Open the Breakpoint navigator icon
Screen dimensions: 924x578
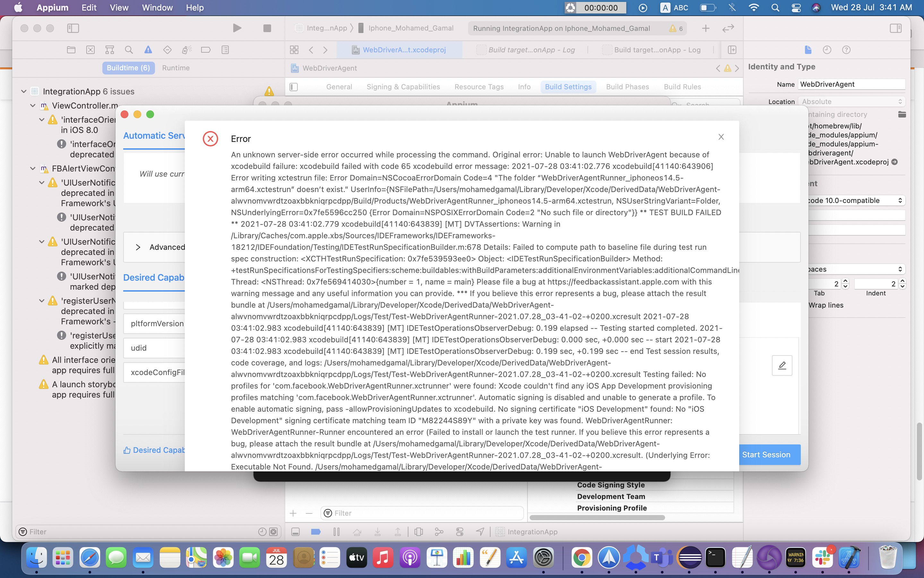206,50
